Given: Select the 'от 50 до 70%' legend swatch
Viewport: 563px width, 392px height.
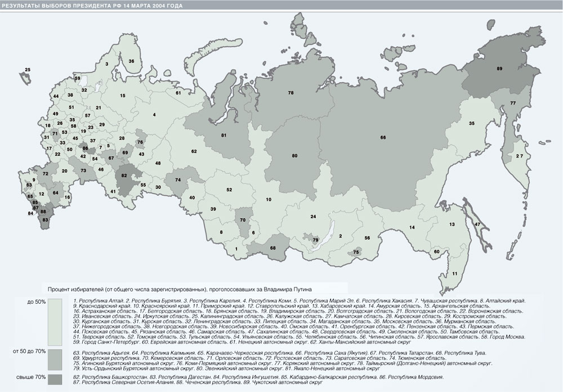Looking at the screenshot, I should coord(55,358).
